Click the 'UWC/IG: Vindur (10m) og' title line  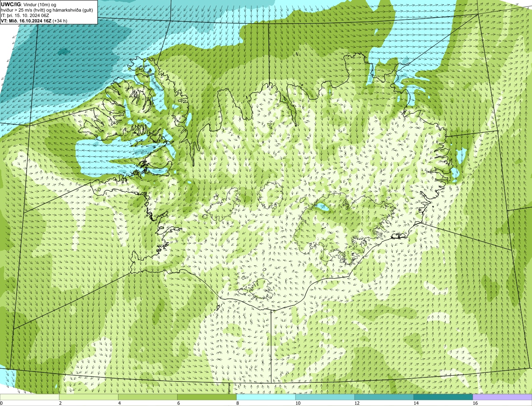tap(29, 4)
